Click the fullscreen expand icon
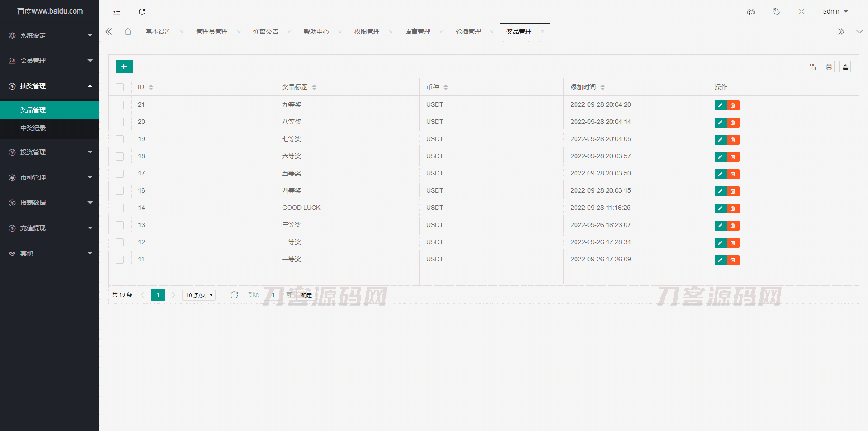 point(802,12)
